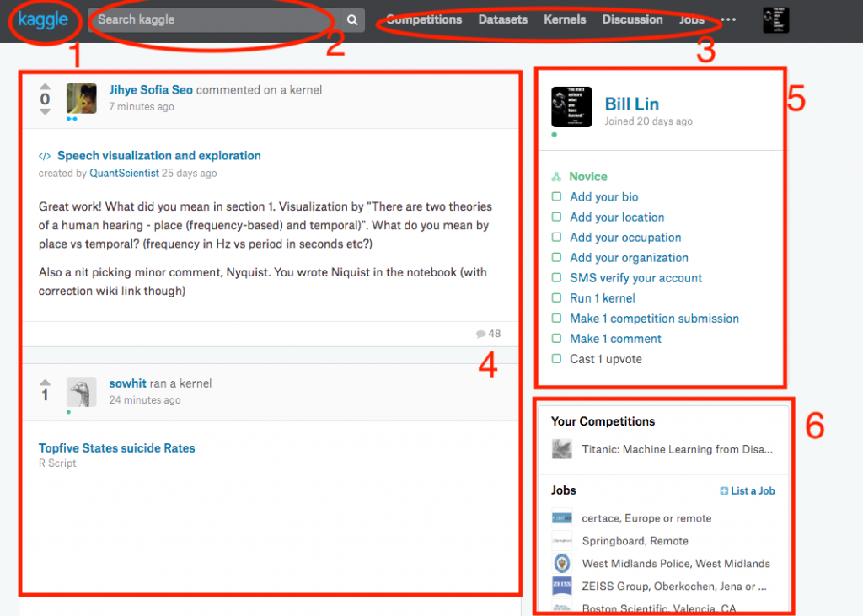Open Jihye Sofia Seo's profile link
The height and width of the screenshot is (616, 863).
151,90
